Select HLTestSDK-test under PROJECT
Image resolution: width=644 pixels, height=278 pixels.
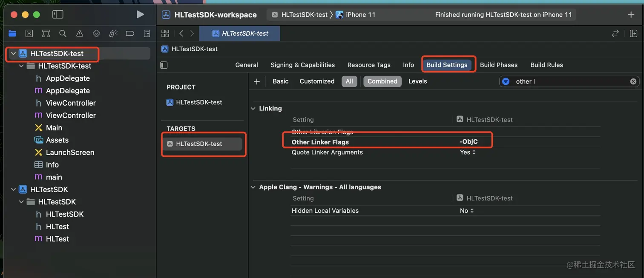[199, 102]
